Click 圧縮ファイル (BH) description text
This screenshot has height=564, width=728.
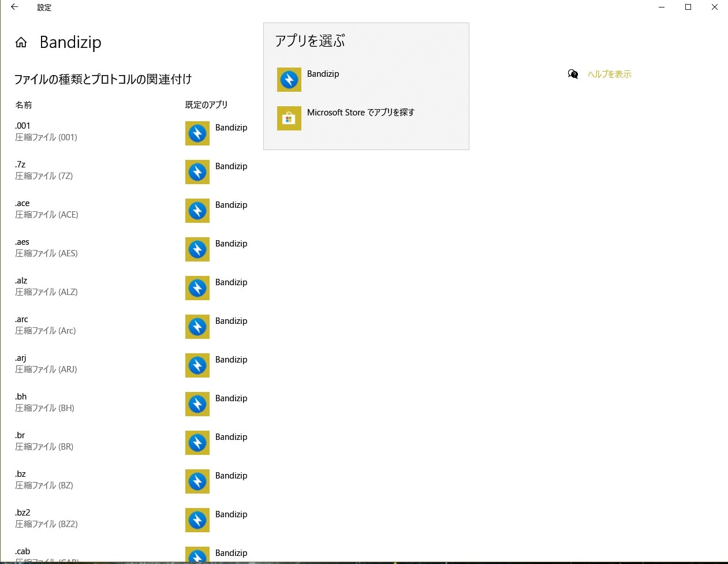pyautogui.click(x=44, y=408)
